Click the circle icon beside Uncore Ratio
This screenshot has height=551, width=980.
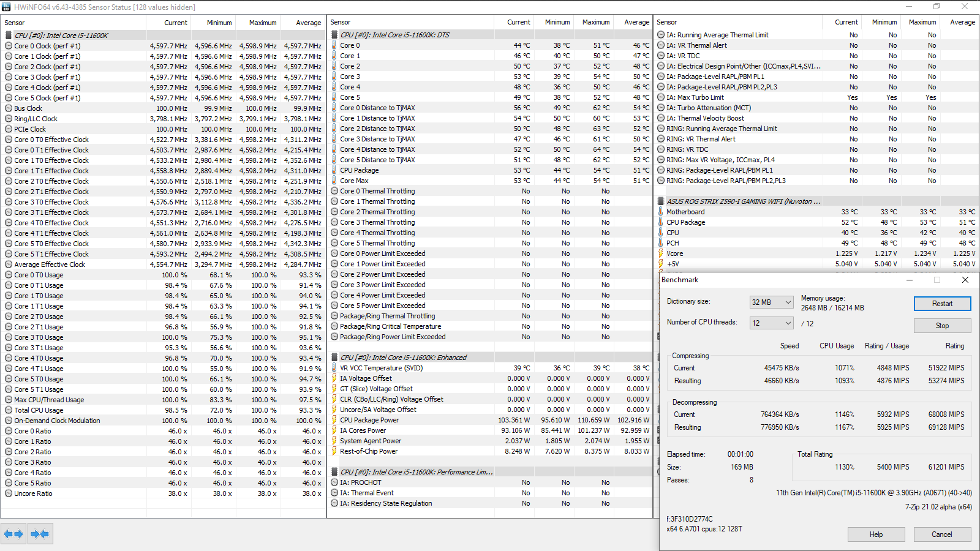point(9,493)
